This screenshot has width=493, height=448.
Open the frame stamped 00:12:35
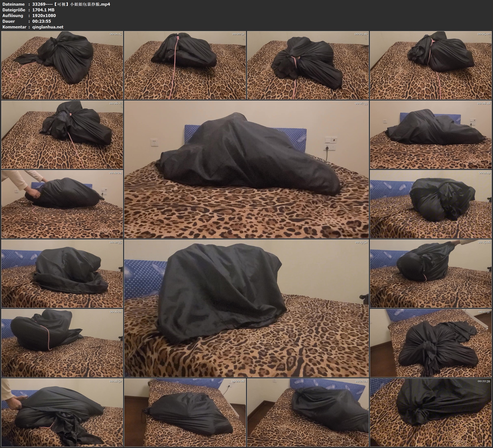(62, 273)
